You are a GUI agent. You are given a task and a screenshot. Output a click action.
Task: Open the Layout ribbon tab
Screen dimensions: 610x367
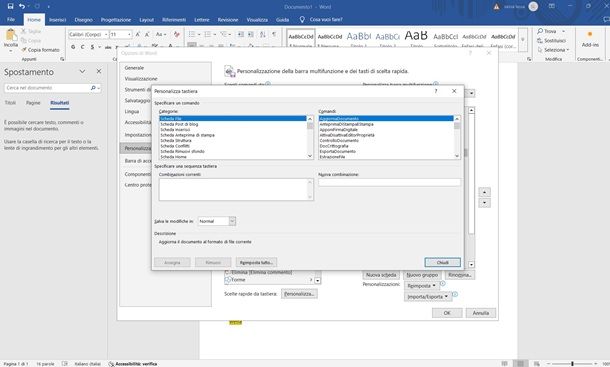click(147, 19)
